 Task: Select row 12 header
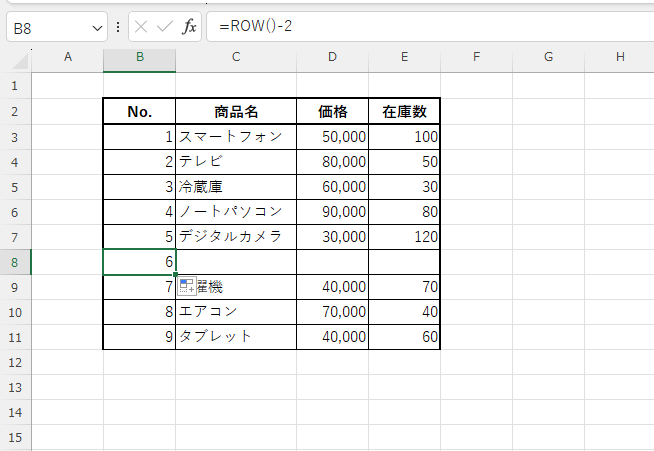click(x=15, y=362)
